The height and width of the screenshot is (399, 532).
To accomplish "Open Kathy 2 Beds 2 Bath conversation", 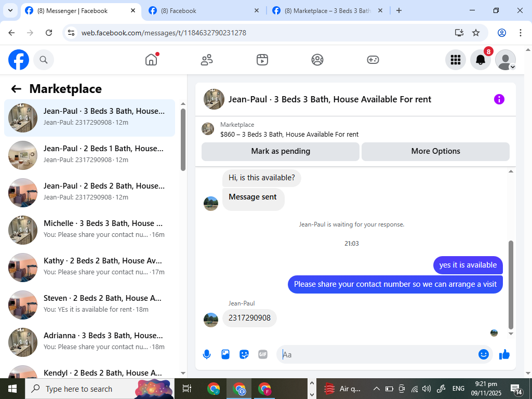I will [x=89, y=268].
